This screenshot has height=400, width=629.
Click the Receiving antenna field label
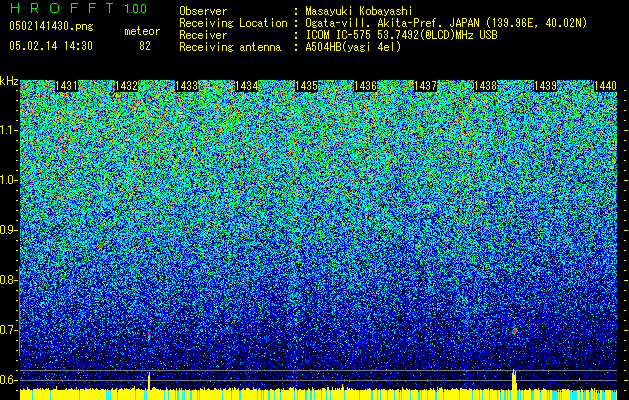tap(230, 47)
